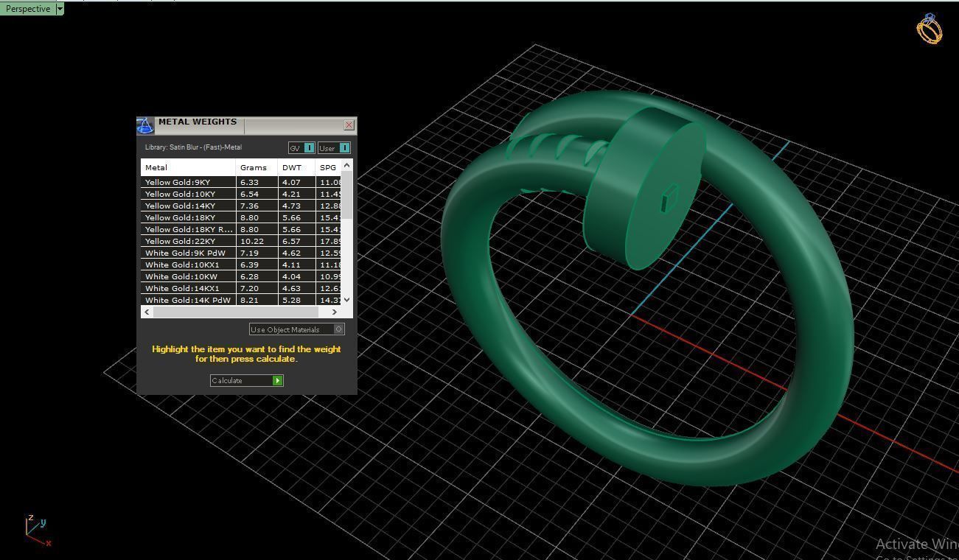Select the Yellow Gold:22KY row
959x560 pixels.
tap(242, 241)
